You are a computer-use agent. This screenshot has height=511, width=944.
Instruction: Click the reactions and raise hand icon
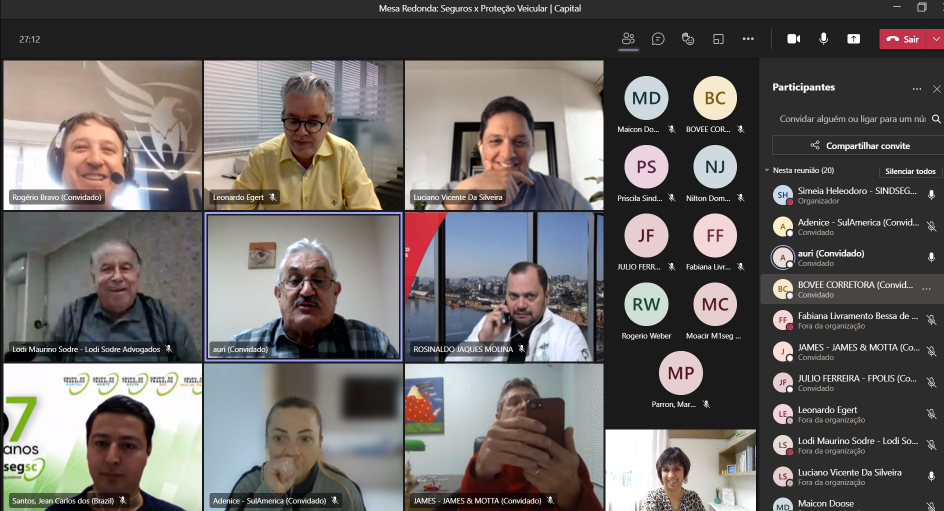[688, 39]
